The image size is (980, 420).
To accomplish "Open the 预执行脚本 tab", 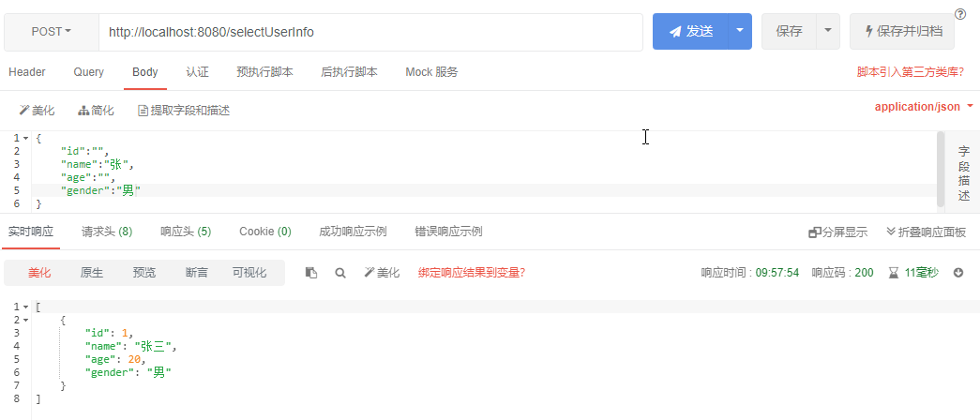I will coord(265,72).
